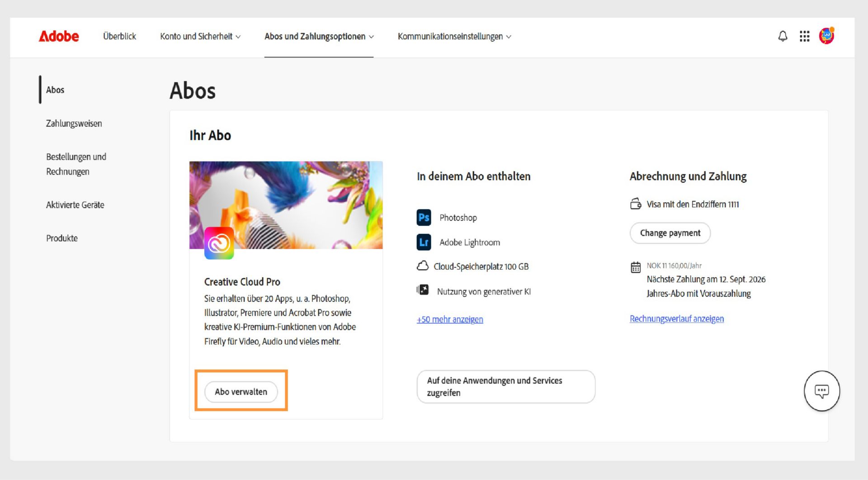This screenshot has height=480, width=868.
Task: Open Adobe Lightroom via its icon
Action: pyautogui.click(x=423, y=242)
